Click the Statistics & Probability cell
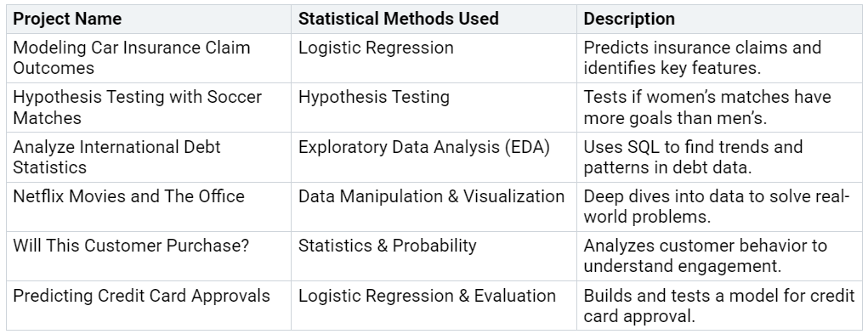This screenshot has width=868, height=334. click(434, 256)
